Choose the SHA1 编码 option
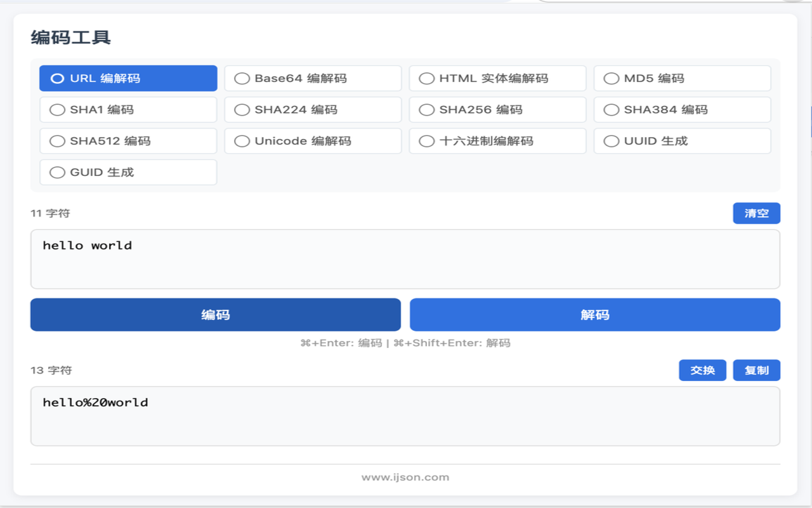The image size is (812, 508). click(x=128, y=110)
